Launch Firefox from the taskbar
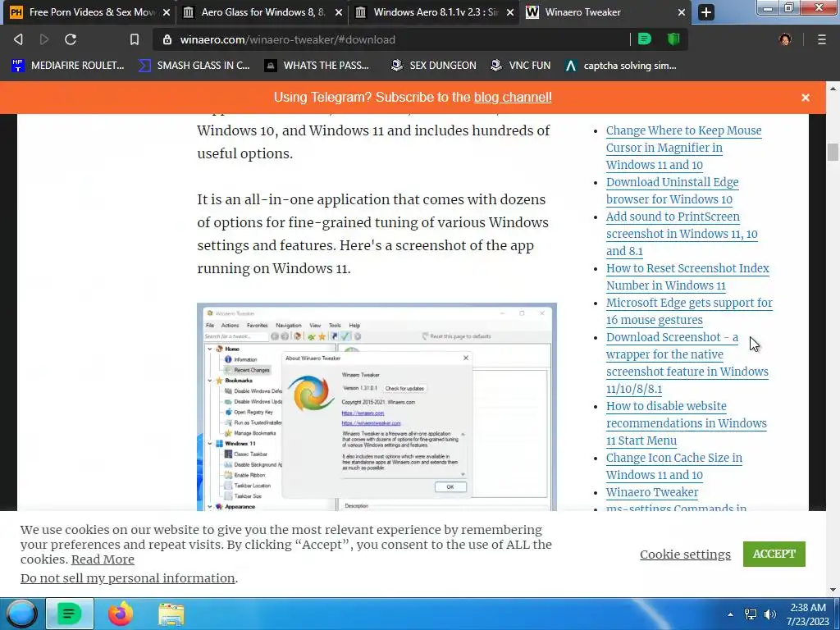Screen dimensions: 840x630 [121, 614]
